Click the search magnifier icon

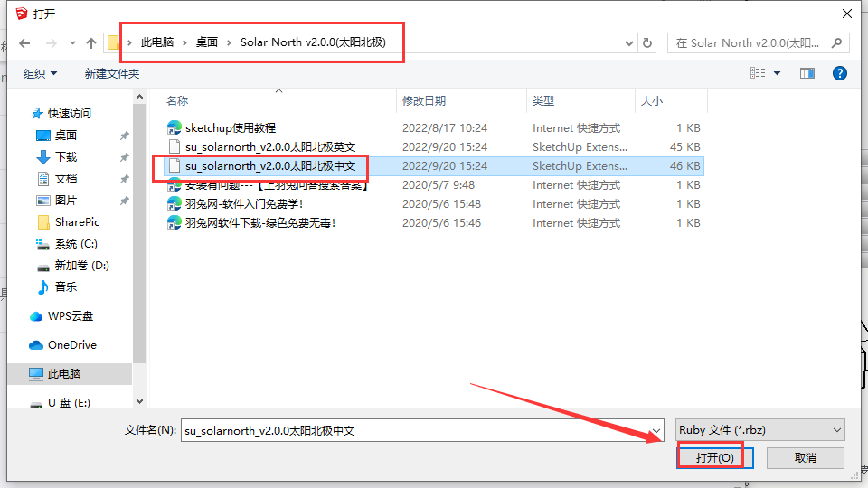tap(836, 43)
